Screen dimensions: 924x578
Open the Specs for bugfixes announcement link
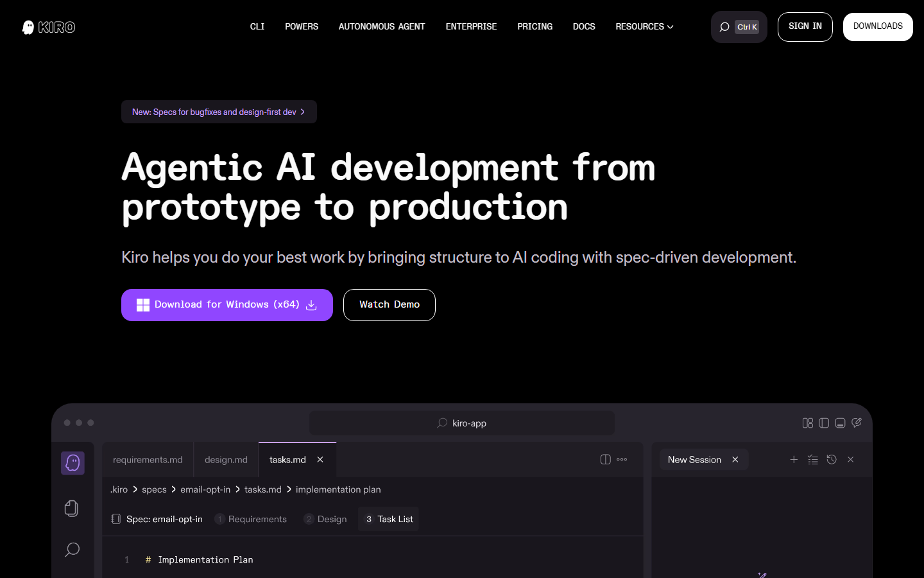(219, 111)
